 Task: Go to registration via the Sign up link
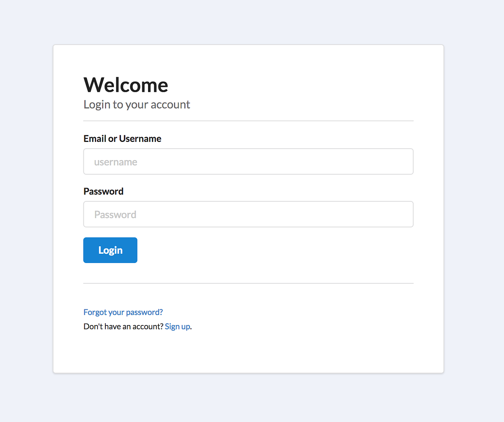coord(177,326)
